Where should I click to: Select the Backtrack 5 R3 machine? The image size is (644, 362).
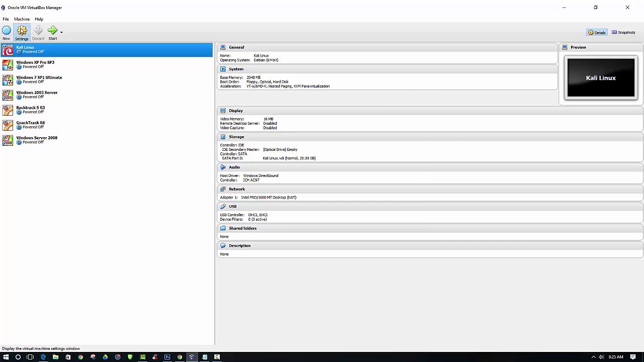[x=107, y=110]
